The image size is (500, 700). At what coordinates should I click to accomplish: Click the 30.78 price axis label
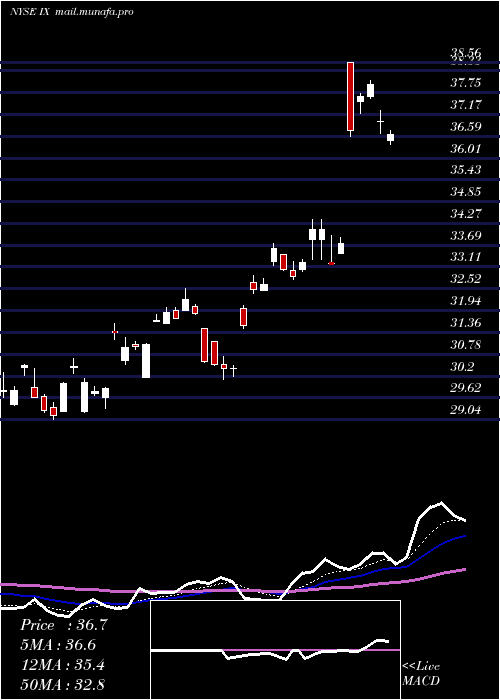point(466,344)
